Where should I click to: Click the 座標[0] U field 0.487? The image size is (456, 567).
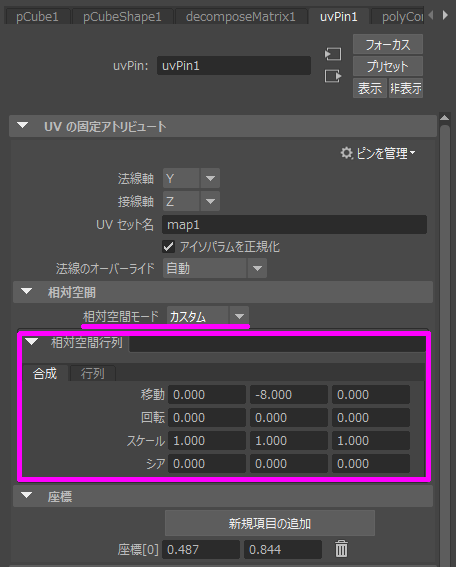pos(201,550)
